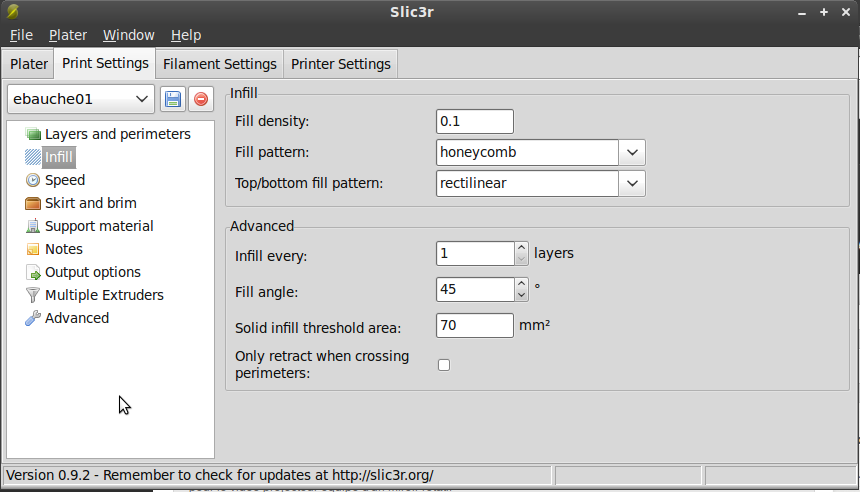860x492 pixels.
Task: Enable only retract when crossing perimeters
Action: 444,365
